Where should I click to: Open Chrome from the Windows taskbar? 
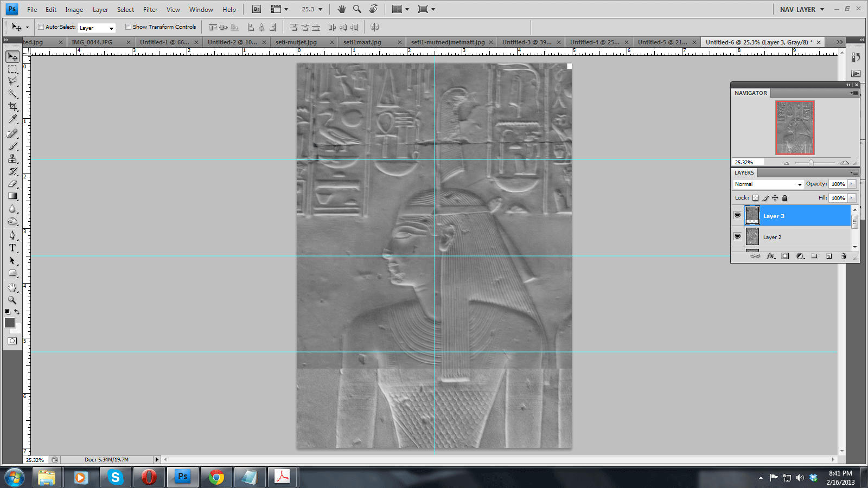216,477
